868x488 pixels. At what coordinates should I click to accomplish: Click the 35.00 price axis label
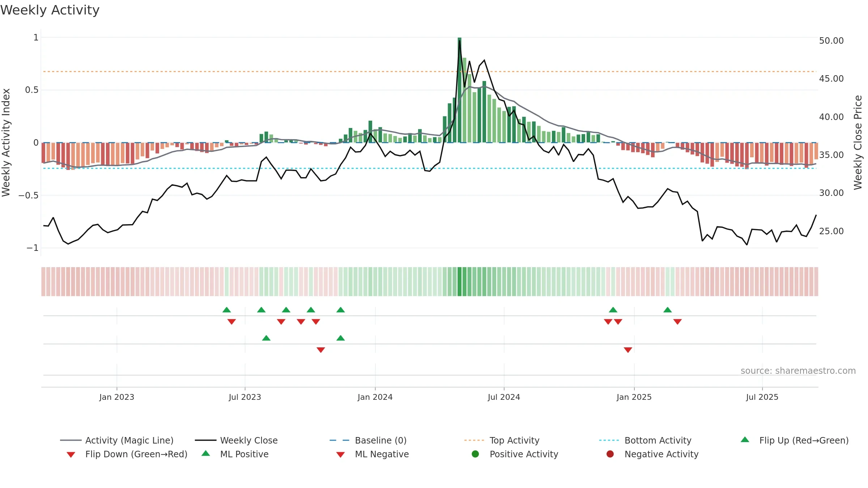point(831,155)
